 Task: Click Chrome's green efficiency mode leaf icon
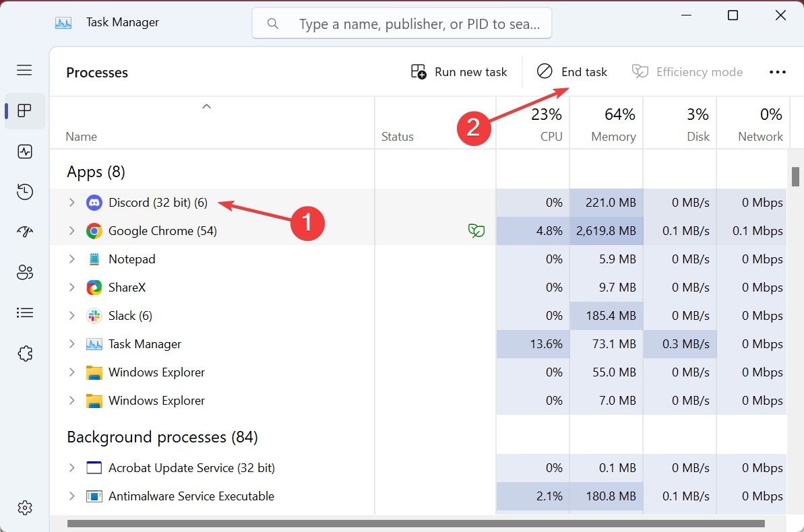[x=476, y=230]
